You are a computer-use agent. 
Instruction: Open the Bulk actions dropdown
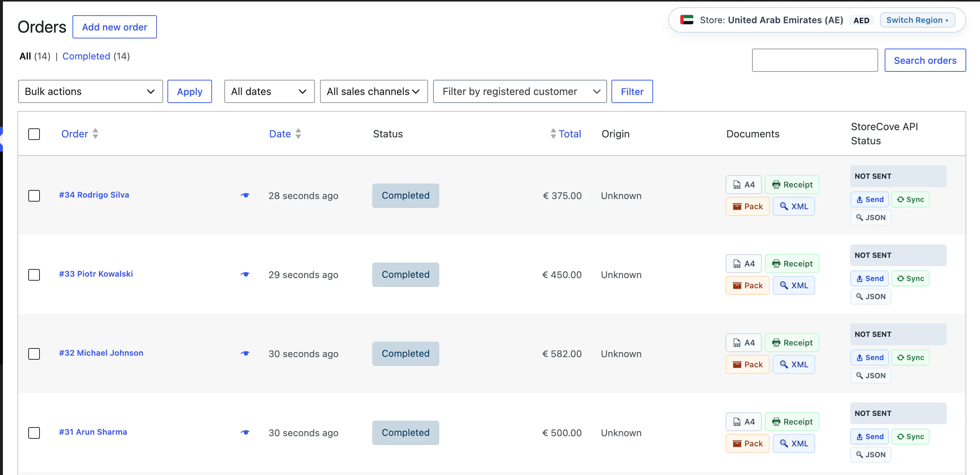click(90, 91)
